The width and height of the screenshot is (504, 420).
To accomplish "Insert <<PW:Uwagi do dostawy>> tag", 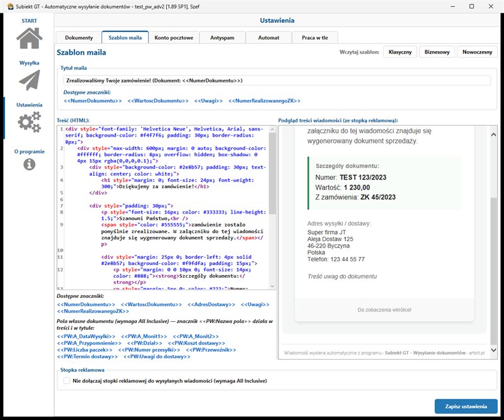I will [x=156, y=356].
